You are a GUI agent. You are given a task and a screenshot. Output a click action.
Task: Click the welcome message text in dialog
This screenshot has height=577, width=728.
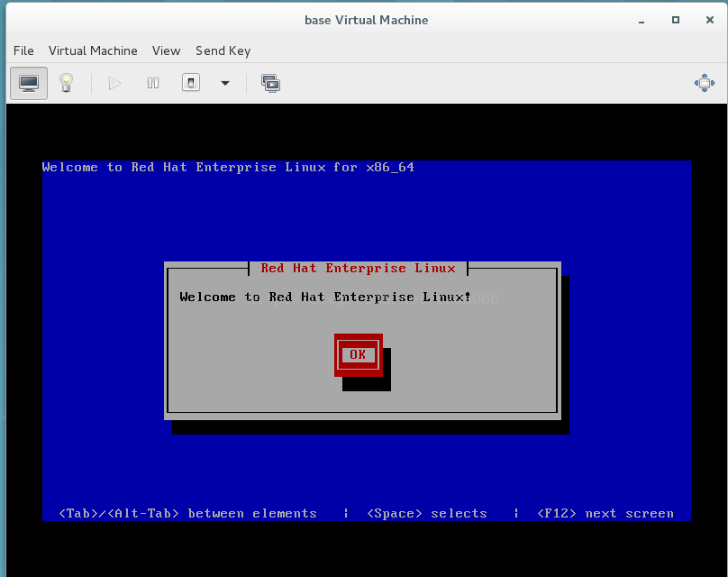pos(325,297)
